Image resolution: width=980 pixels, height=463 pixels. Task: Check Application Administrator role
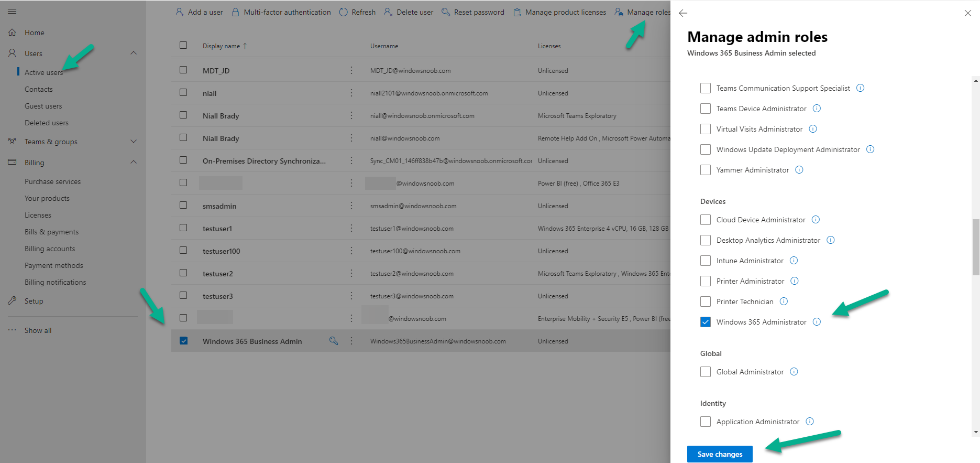(x=706, y=422)
